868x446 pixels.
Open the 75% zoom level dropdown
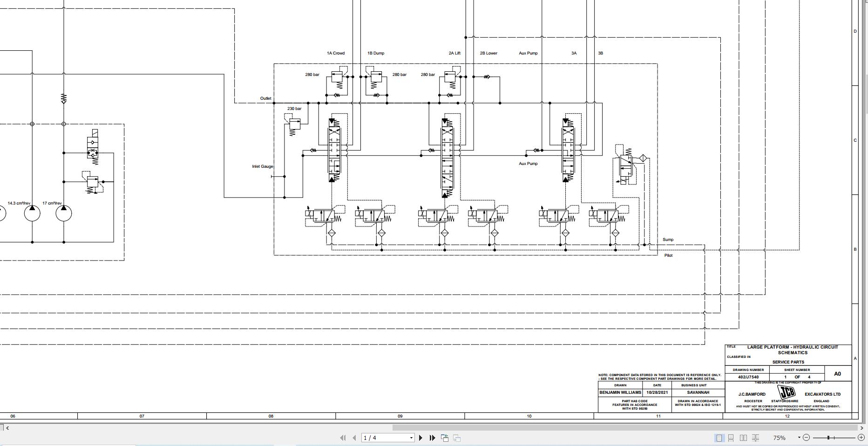click(799, 438)
